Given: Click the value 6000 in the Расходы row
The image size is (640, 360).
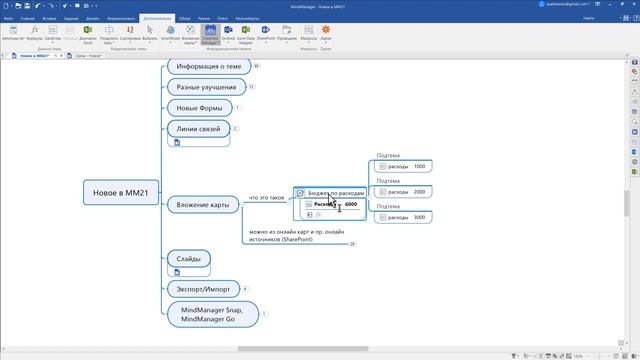Looking at the screenshot, I should (351, 204).
